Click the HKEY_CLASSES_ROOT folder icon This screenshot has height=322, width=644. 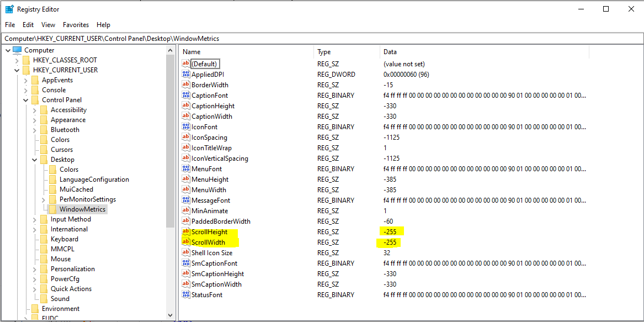coord(26,60)
